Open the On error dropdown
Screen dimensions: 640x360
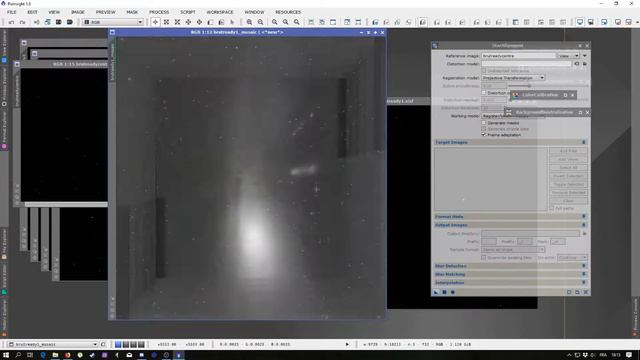pos(572,258)
